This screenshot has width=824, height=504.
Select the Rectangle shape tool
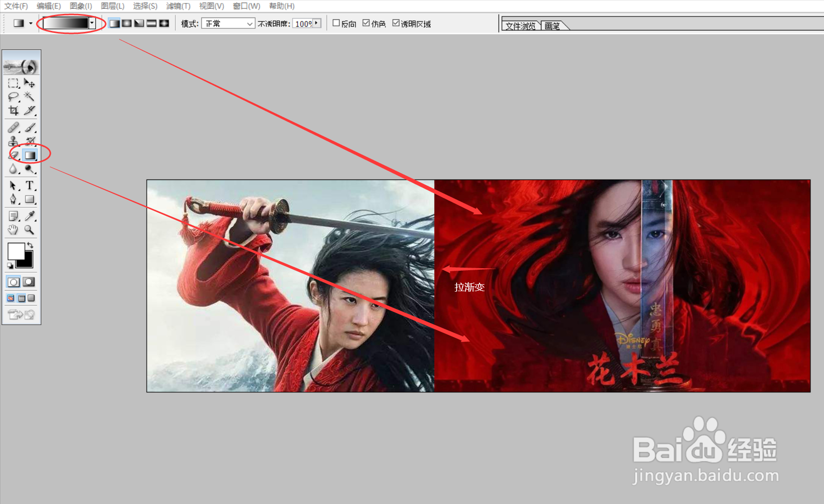click(29, 199)
